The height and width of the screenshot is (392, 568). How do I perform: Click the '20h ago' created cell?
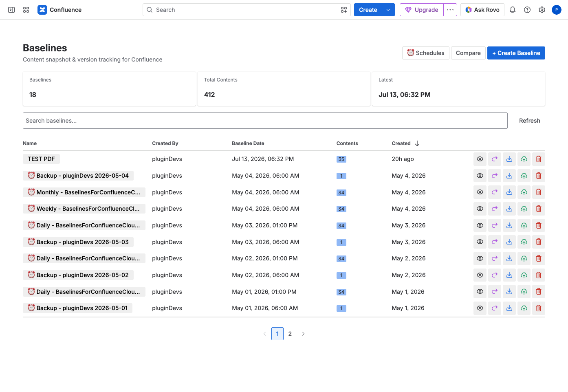[403, 159]
